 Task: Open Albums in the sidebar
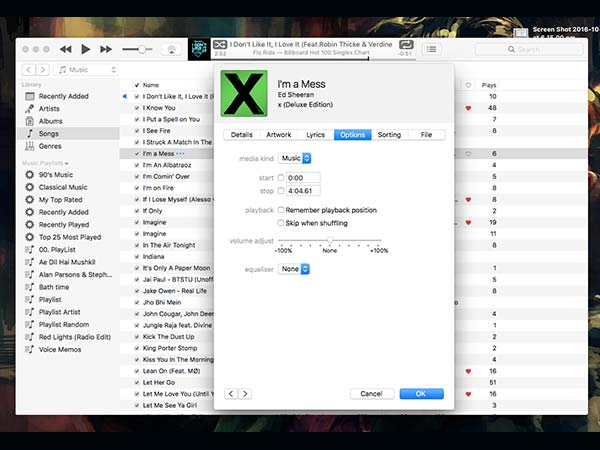click(x=51, y=121)
